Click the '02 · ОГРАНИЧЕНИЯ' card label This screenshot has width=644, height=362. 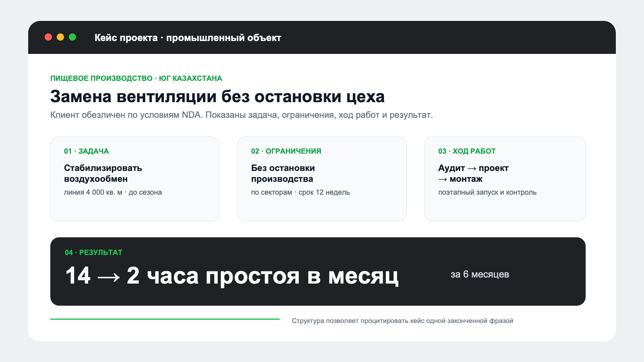(286, 151)
